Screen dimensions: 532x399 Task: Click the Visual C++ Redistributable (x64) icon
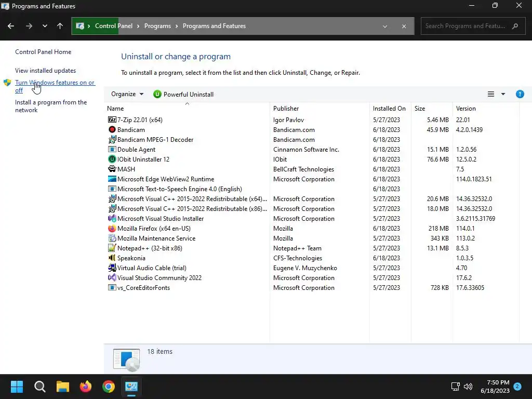pyautogui.click(x=112, y=199)
